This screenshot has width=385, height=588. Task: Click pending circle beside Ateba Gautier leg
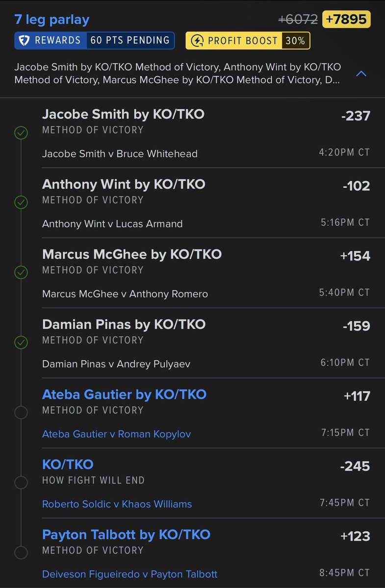pos(21,413)
